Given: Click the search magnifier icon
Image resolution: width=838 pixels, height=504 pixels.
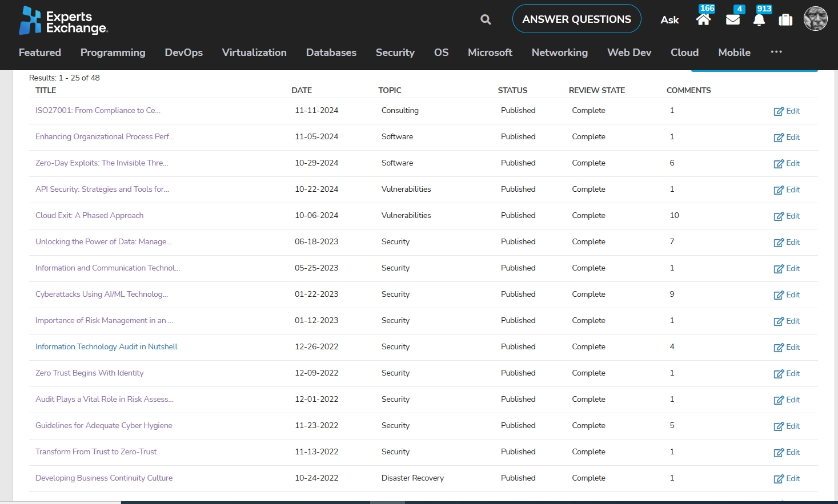Looking at the screenshot, I should pos(486,19).
